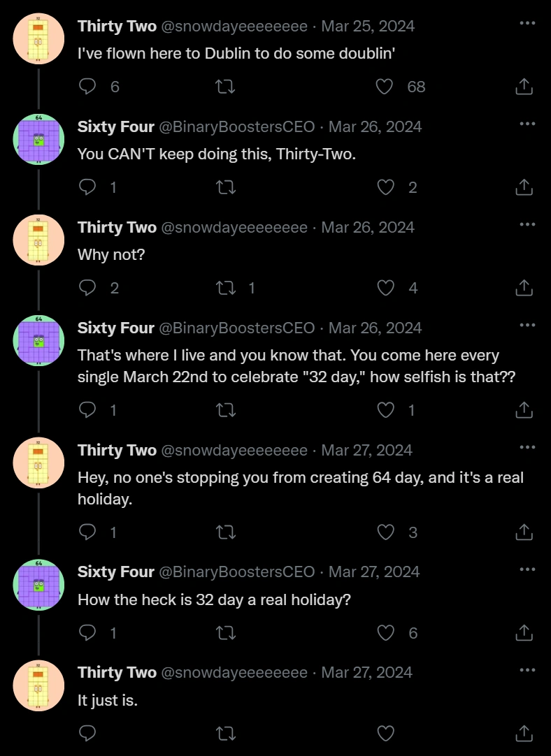Share the Dublin doublin' tweet
Image resolution: width=551 pixels, height=756 pixels.
pos(524,87)
